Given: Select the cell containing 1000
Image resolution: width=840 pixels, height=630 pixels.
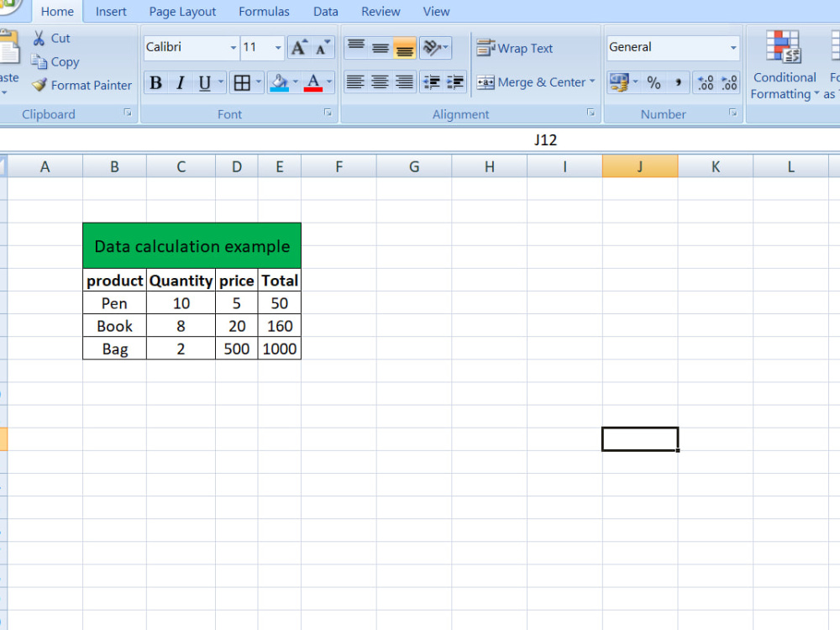Looking at the screenshot, I should point(280,349).
